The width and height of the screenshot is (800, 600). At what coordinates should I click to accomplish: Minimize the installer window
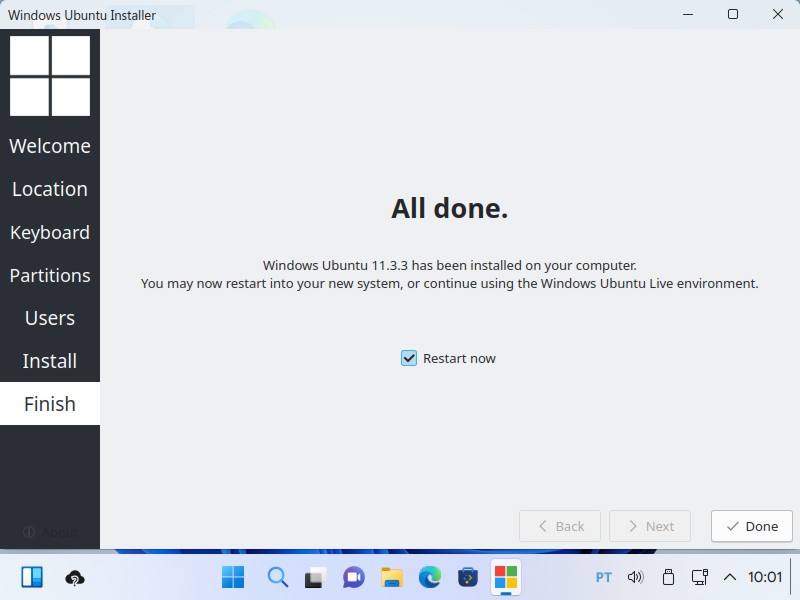point(688,14)
